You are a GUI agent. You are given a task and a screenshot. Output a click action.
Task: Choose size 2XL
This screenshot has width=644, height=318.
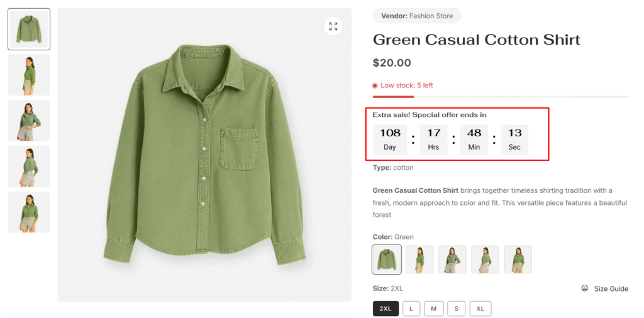(x=386, y=309)
